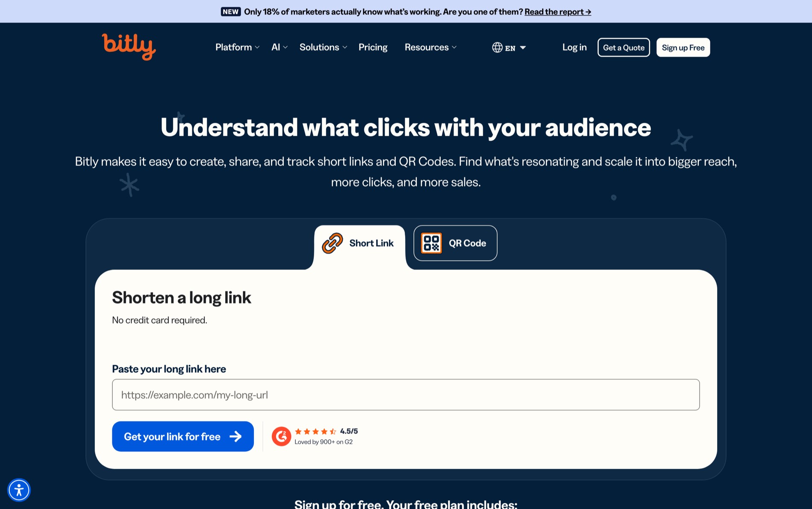The width and height of the screenshot is (812, 509).
Task: Click the chain link icon on Short Link tab
Action: [332, 243]
